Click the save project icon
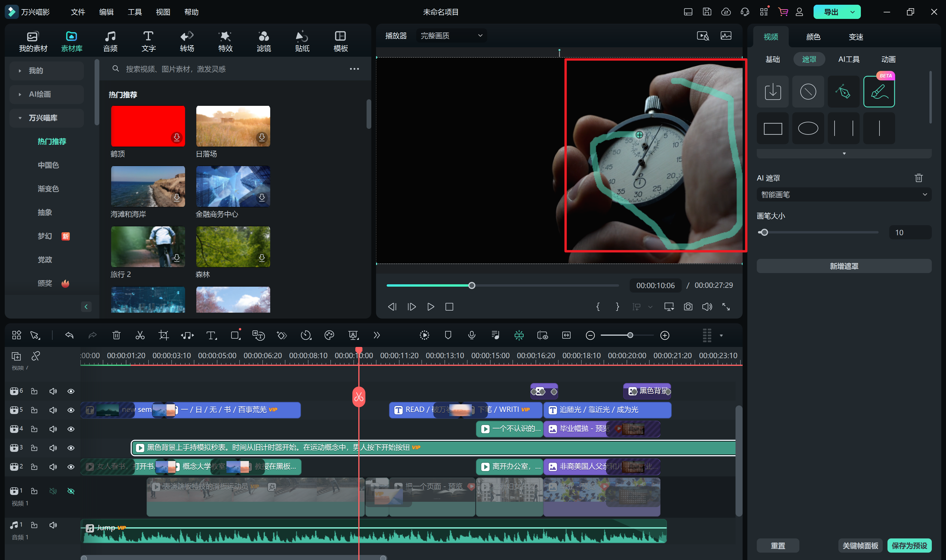 (707, 12)
